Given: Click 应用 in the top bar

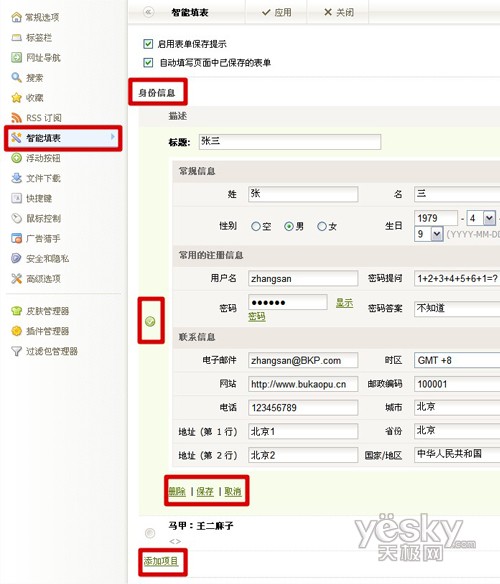Looking at the screenshot, I should click(x=277, y=12).
